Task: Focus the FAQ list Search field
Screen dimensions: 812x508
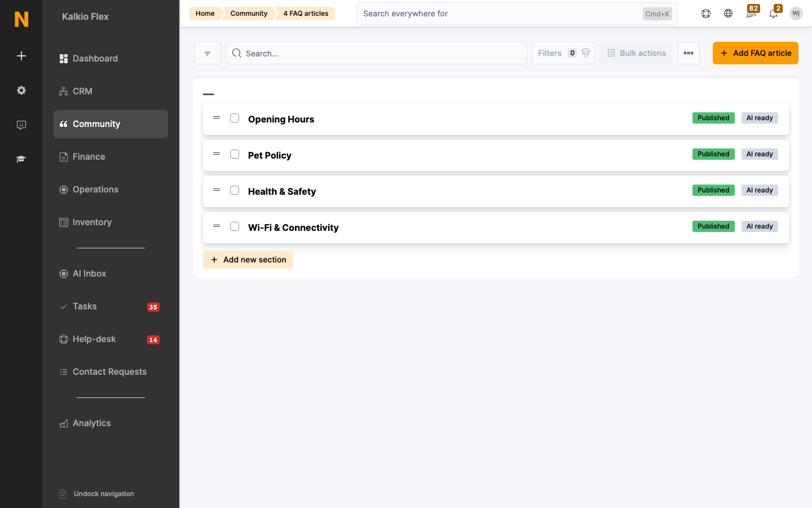Action: 376,53
